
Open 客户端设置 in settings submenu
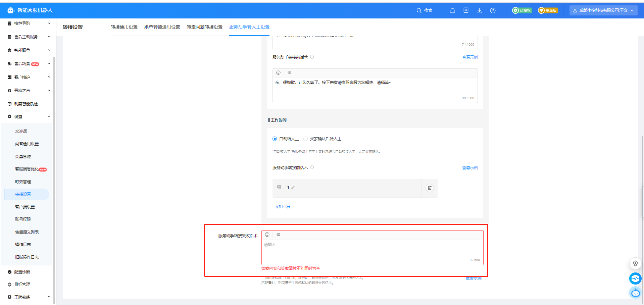point(25,207)
